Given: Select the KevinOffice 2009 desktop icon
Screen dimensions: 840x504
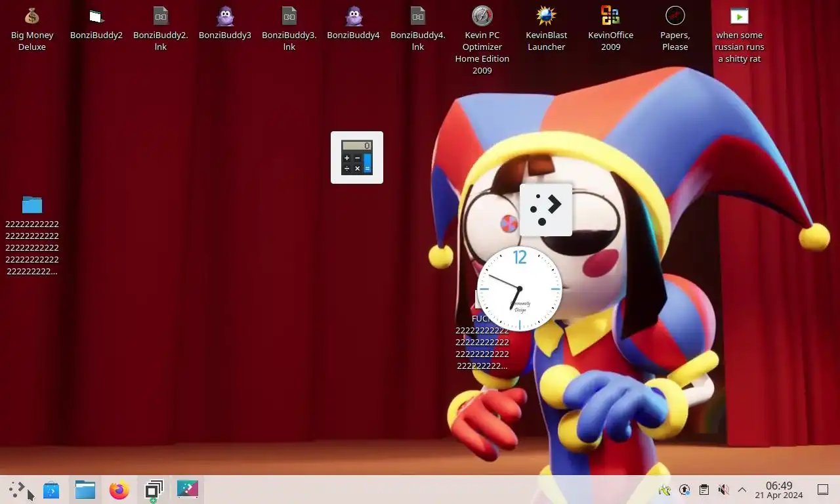Looking at the screenshot, I should pyautogui.click(x=610, y=16).
